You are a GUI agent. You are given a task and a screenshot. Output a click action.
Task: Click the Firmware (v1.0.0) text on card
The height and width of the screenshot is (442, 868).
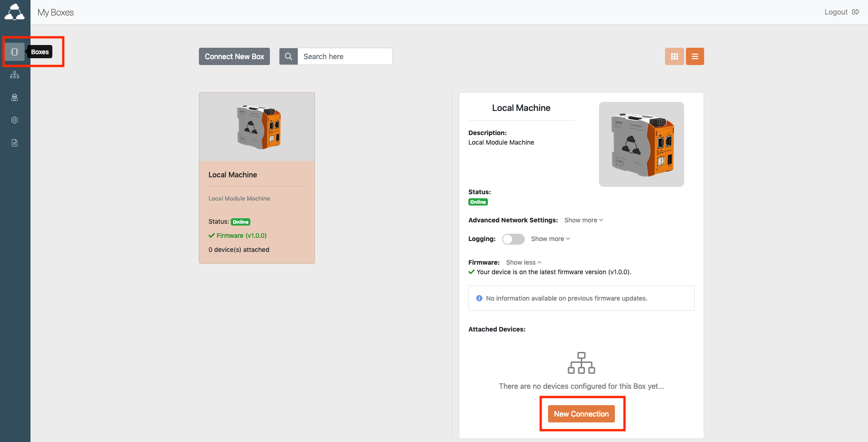[x=241, y=236]
